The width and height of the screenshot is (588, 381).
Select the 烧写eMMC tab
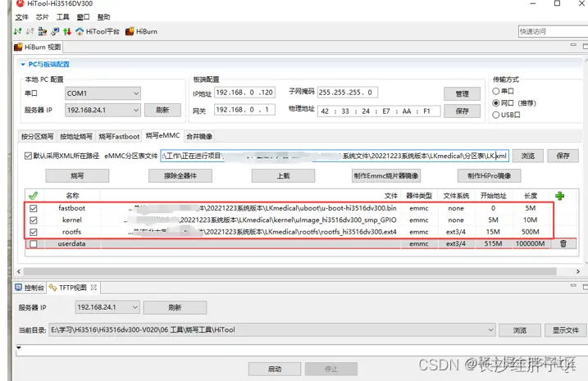162,136
